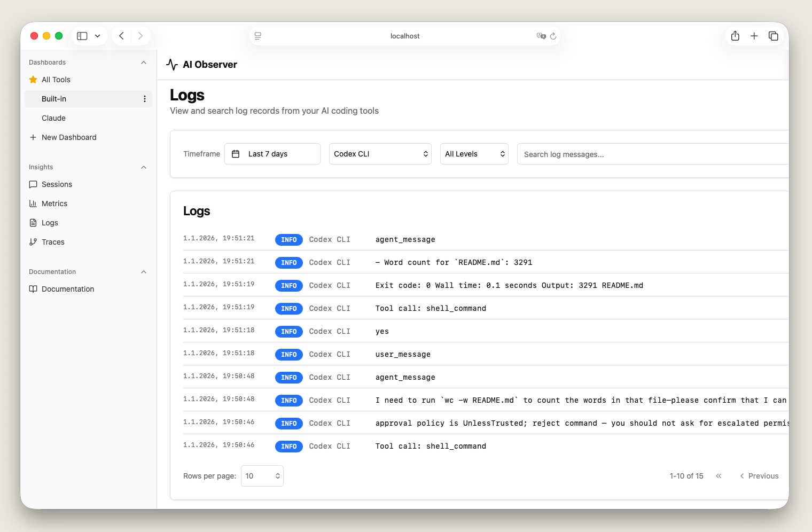Select the Metrics bar-chart icon
Image resolution: width=812 pixels, height=532 pixels.
coord(34,204)
